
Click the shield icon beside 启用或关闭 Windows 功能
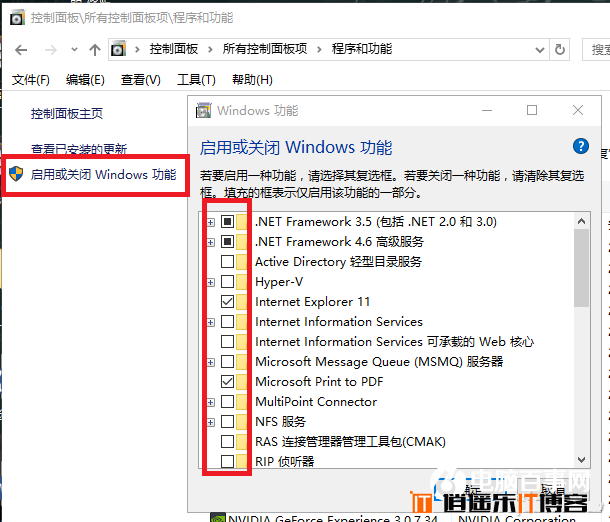[16, 173]
